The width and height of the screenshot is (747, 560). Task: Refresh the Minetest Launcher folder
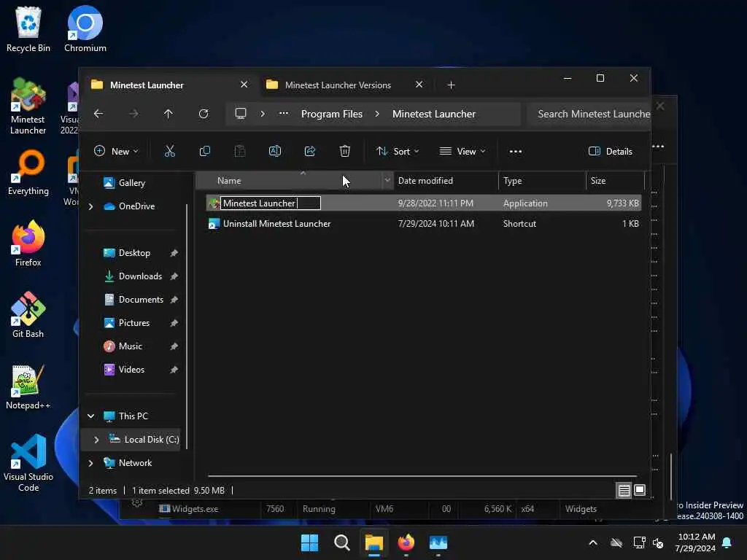click(204, 114)
